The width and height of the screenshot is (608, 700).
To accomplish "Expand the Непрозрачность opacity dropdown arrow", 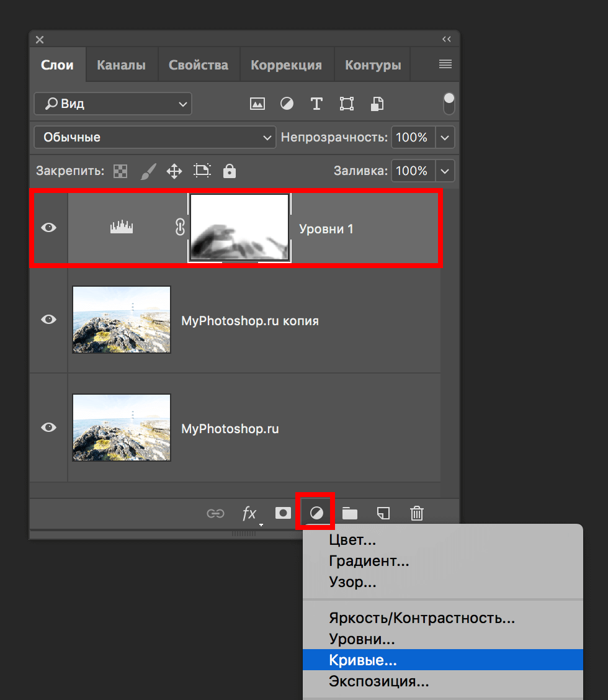I will (445, 137).
